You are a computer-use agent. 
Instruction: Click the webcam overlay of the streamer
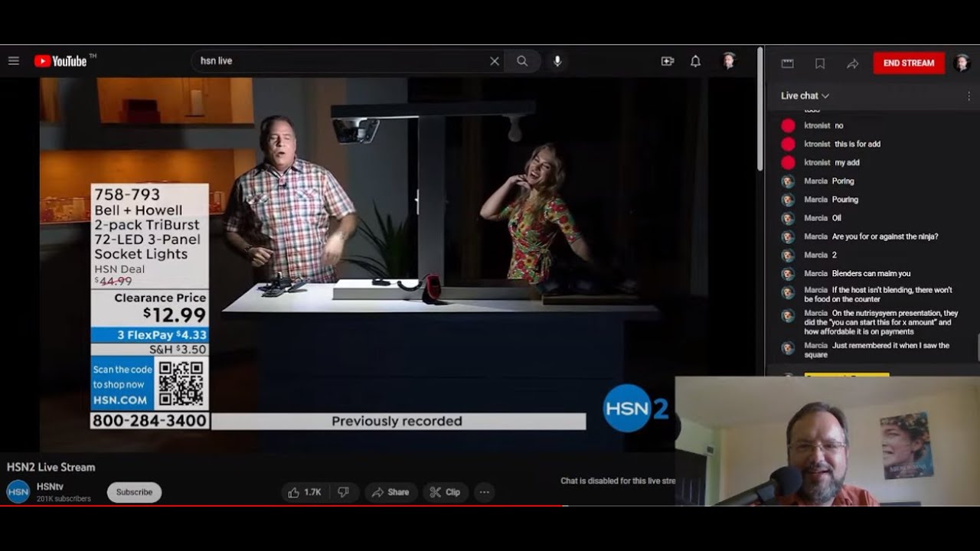(x=827, y=441)
